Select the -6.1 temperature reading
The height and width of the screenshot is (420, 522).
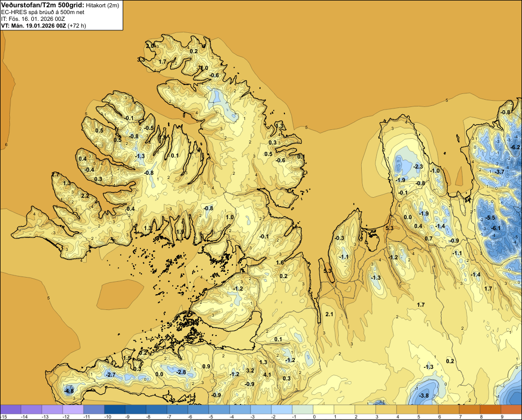point(495,228)
